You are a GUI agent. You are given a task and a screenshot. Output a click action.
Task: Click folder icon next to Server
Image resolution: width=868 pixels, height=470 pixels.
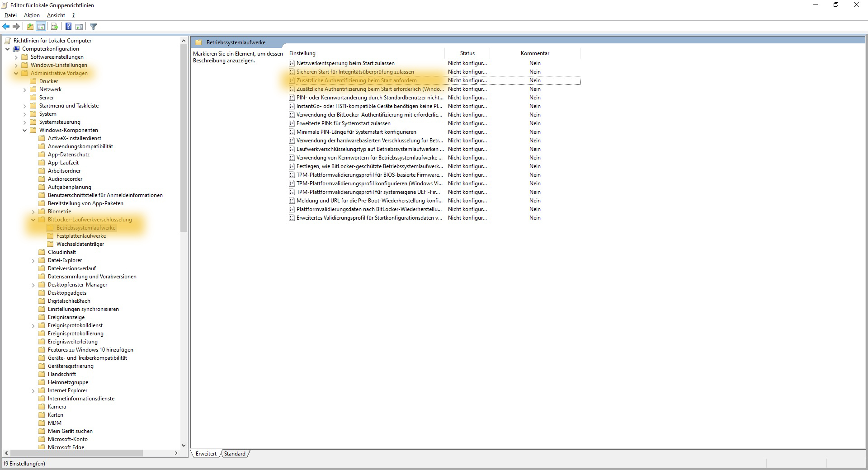(33, 98)
